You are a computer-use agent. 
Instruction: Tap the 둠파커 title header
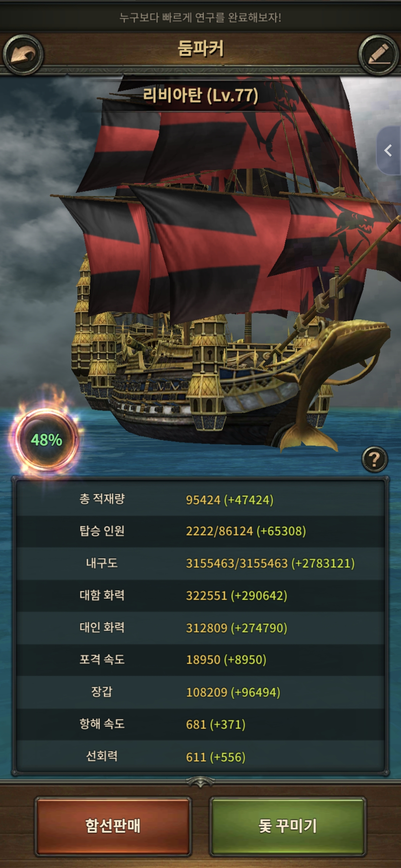pyautogui.click(x=200, y=49)
